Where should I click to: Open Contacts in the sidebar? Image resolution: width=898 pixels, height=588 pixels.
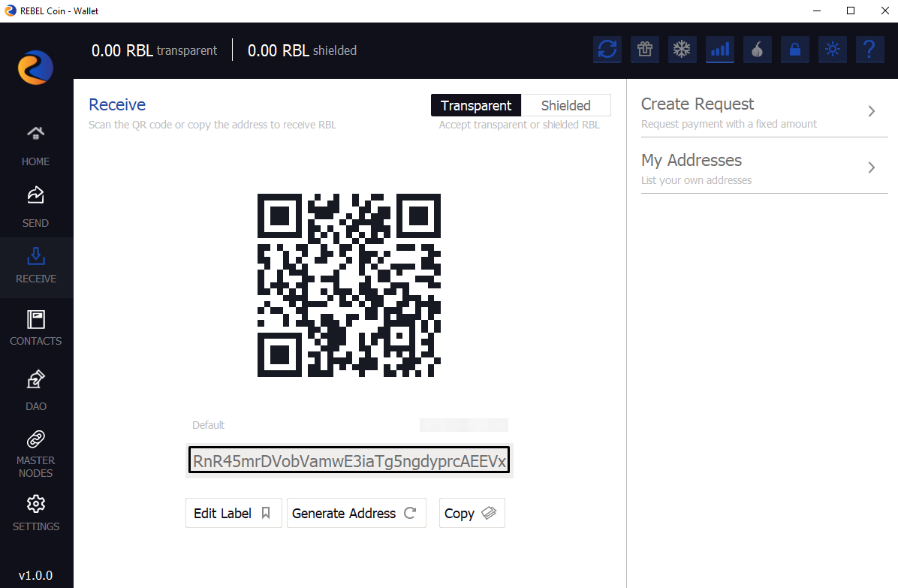pos(35,327)
